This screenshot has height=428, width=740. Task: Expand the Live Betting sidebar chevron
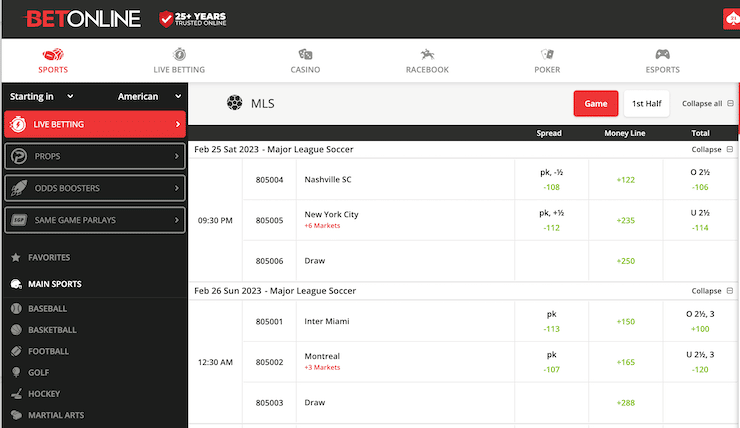click(x=177, y=124)
